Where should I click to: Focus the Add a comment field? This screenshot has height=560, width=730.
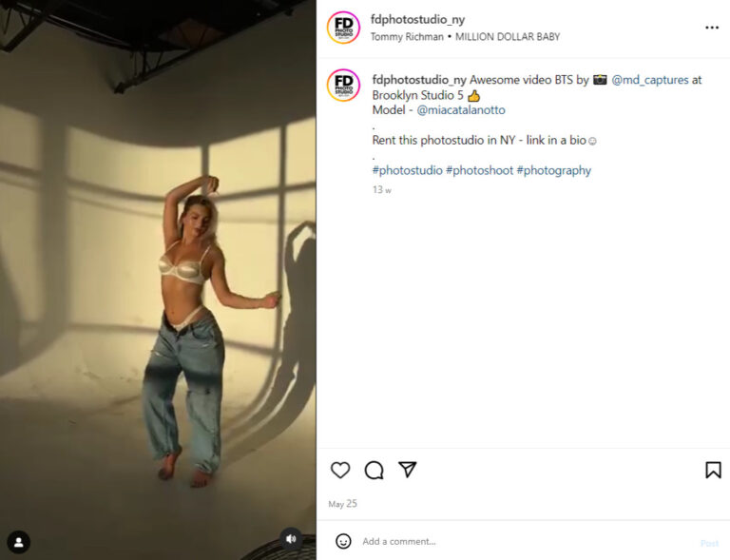click(x=526, y=541)
